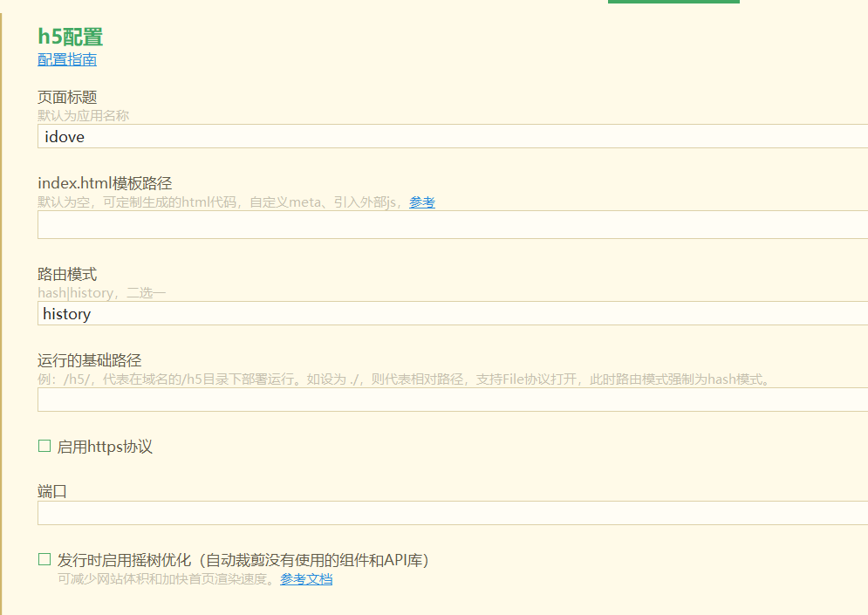Open the 配置指南 link
868x615 pixels.
point(67,59)
